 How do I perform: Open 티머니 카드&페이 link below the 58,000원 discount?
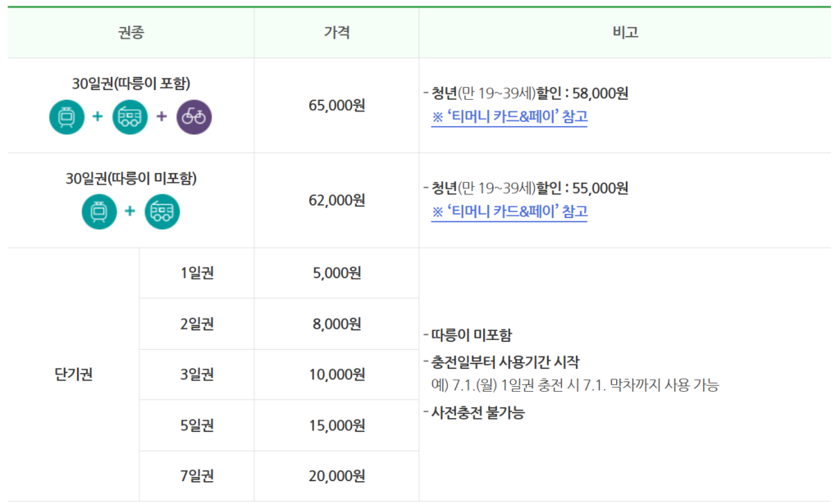coord(509,116)
